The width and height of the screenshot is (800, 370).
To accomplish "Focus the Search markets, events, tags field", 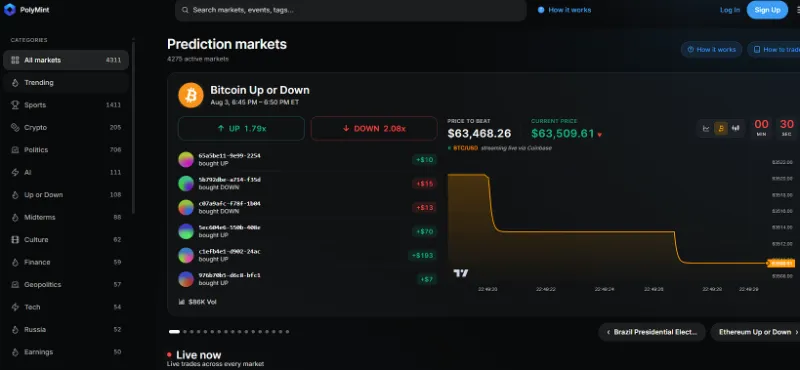I will tap(351, 10).
